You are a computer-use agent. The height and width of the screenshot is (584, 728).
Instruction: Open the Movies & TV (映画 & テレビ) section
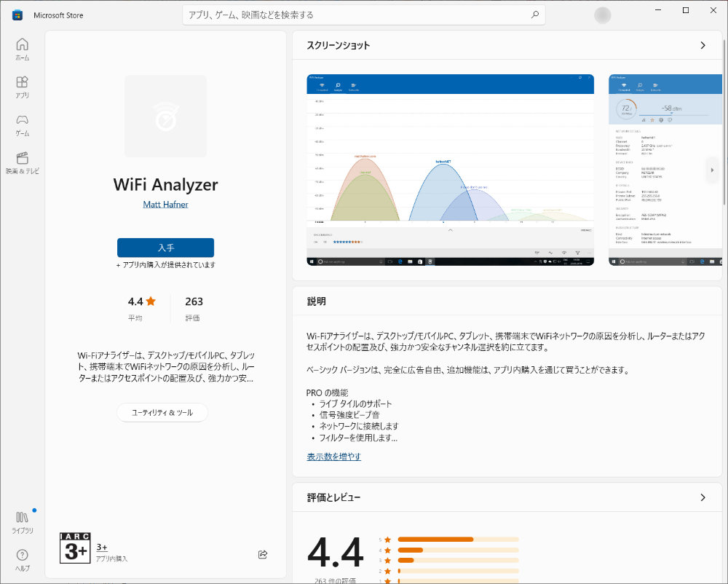click(22, 163)
